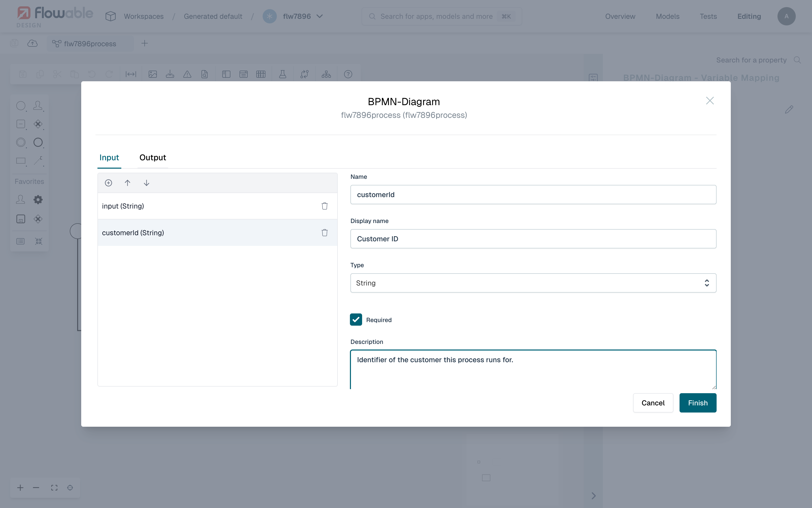Move the selected variable up with the up arrow
The image size is (812, 508).
(x=127, y=183)
